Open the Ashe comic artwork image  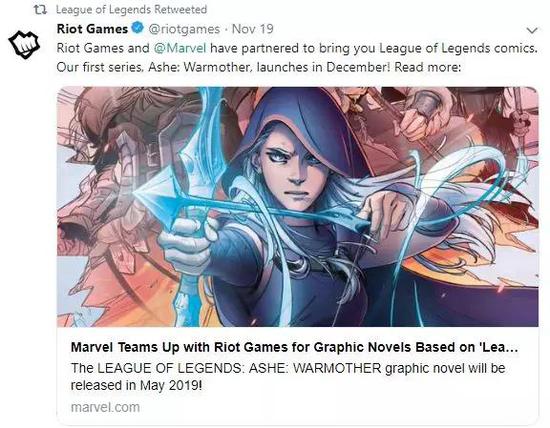pos(297,207)
